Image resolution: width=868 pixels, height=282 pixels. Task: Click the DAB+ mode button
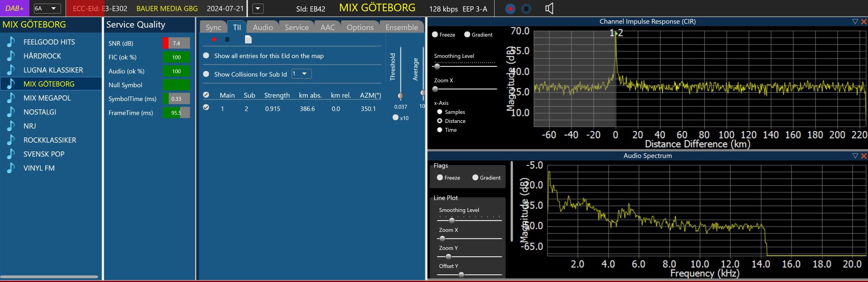pos(14,9)
